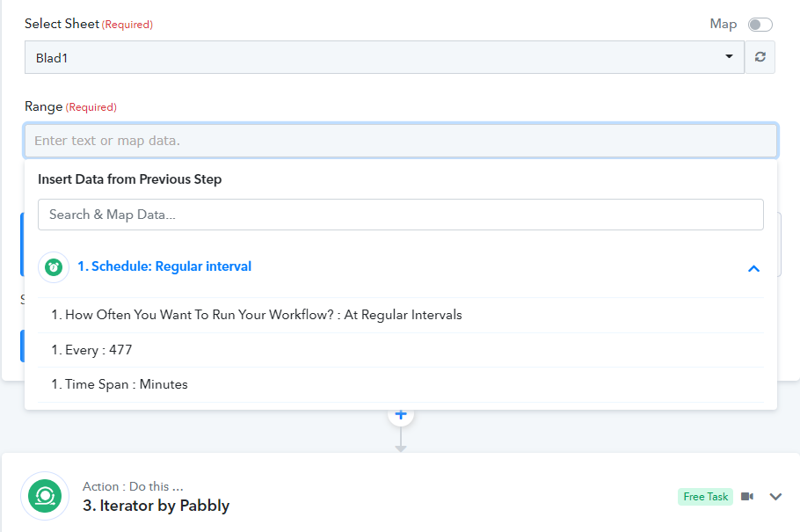This screenshot has height=532, width=800.
Task: Click the dropdown caret arrow beside Blad1
Action: point(729,56)
